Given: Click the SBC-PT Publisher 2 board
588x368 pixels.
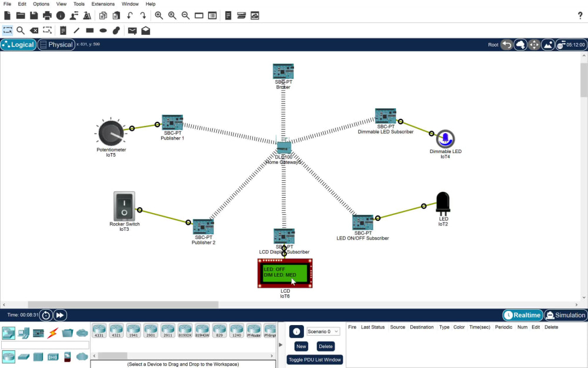Looking at the screenshot, I should pyautogui.click(x=203, y=227).
